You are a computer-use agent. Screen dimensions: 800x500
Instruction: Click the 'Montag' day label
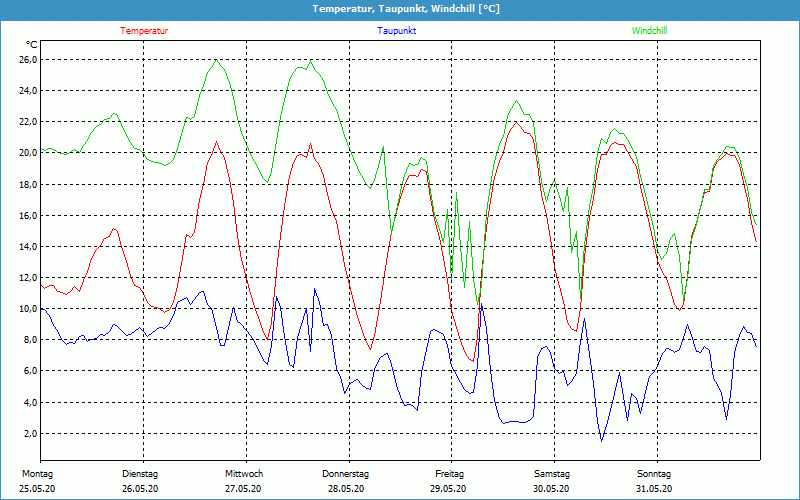(x=37, y=474)
